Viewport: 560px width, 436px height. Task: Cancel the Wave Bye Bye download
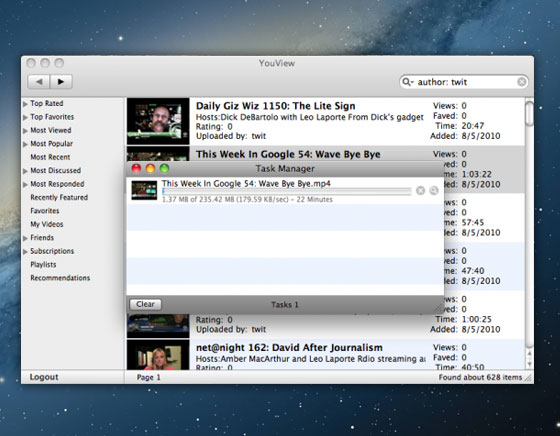pos(421,191)
